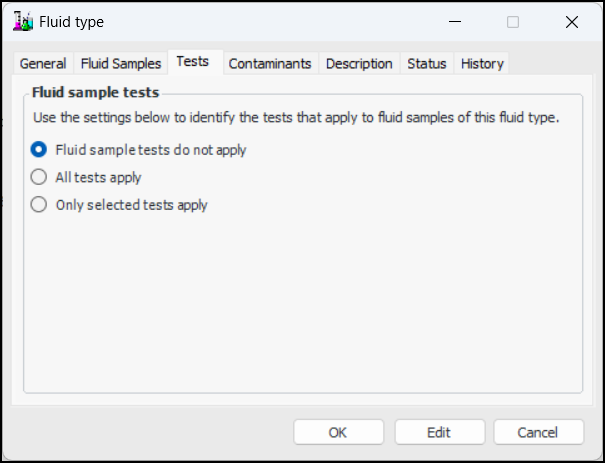Screen dimensions: 605x463
Task: Open the Fluid Samples tab
Action: tap(120, 63)
